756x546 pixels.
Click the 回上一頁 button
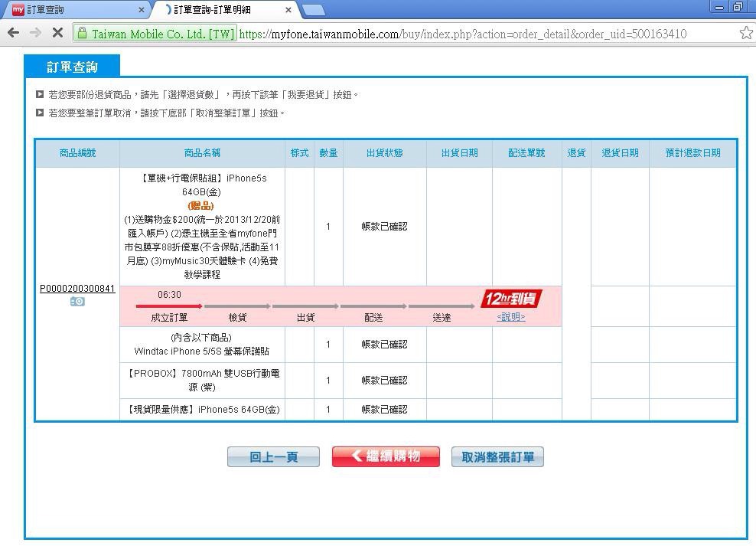(273, 456)
